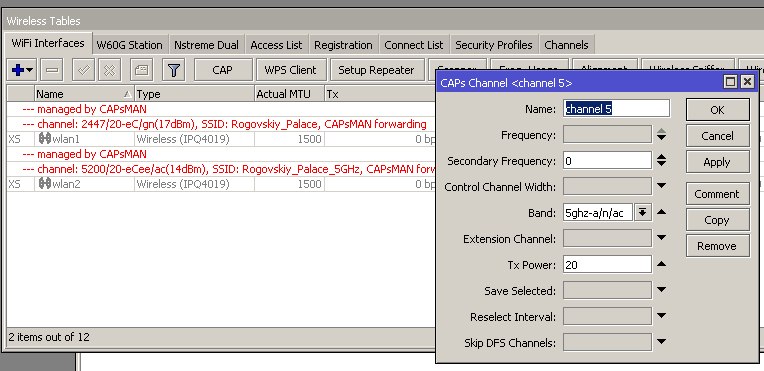Image resolution: width=764 pixels, height=371 pixels.
Task: Open the Nstreme Dual tab
Action: click(207, 45)
